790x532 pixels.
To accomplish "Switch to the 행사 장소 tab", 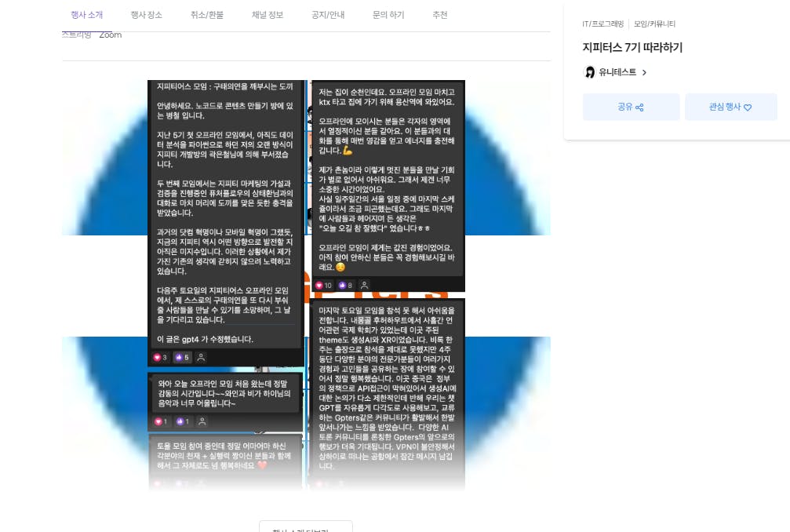I will pos(146,15).
